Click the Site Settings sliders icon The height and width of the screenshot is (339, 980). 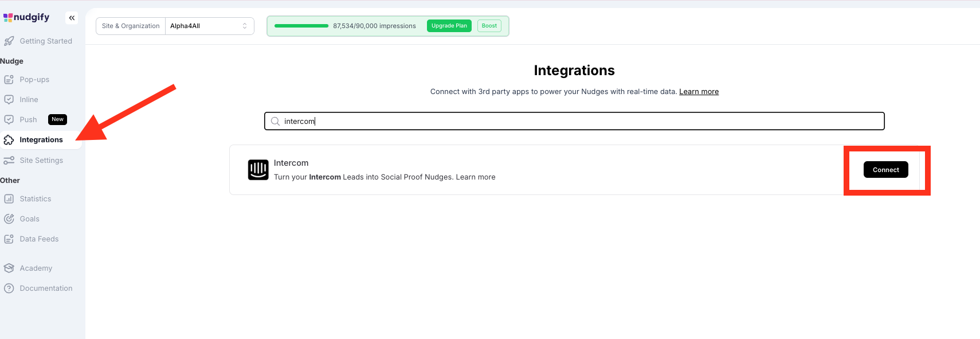pos(9,161)
